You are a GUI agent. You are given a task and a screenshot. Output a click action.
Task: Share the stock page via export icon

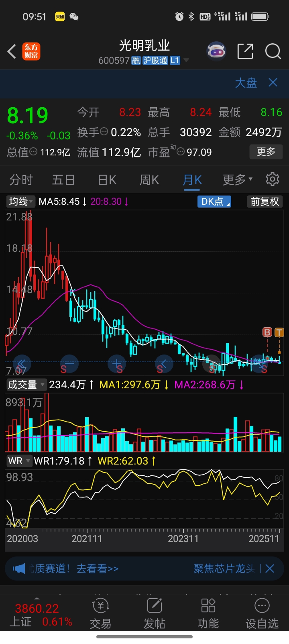(245, 51)
